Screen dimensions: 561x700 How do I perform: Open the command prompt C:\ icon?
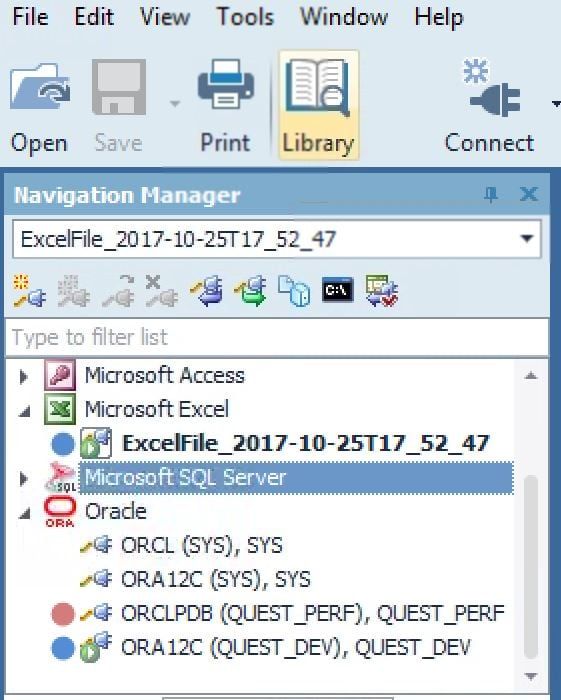pyautogui.click(x=337, y=290)
